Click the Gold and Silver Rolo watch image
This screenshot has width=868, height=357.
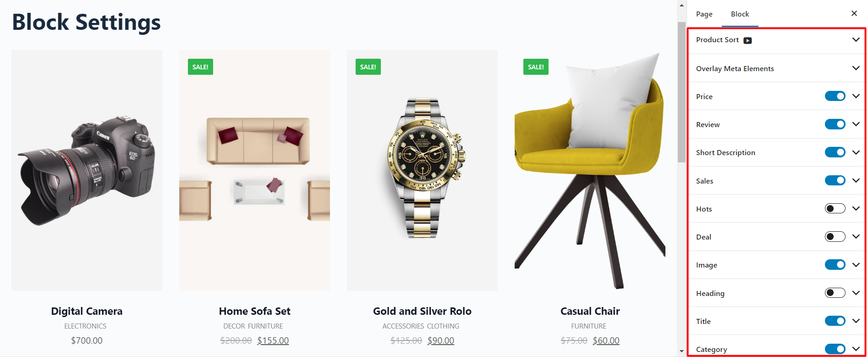click(x=422, y=170)
